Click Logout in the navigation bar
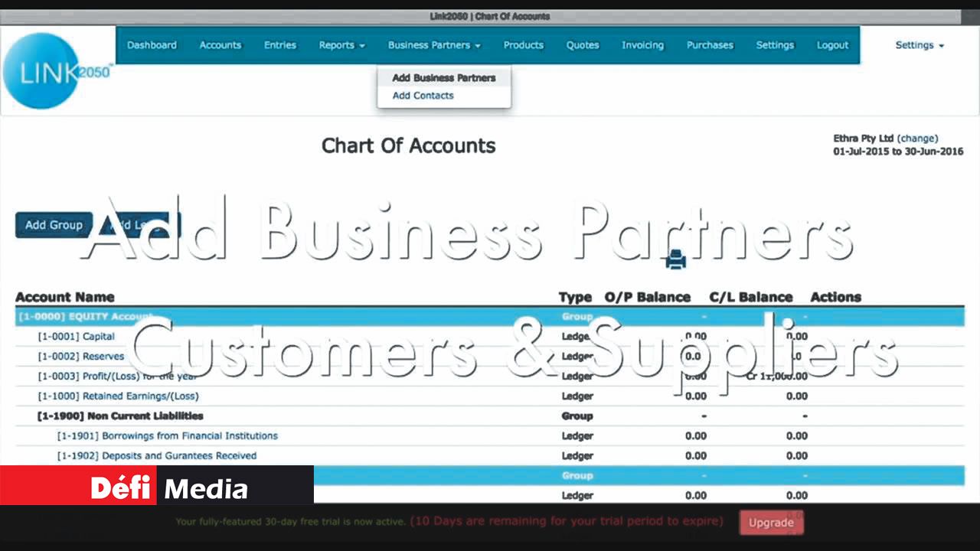 point(832,45)
